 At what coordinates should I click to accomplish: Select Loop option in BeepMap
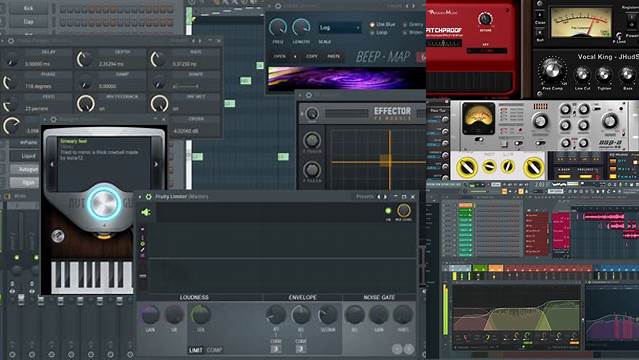click(379, 33)
